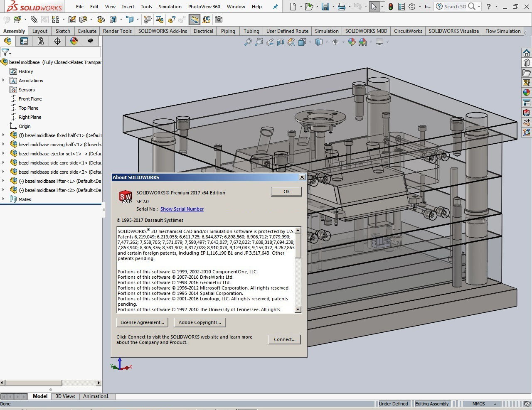
Task: Click the Section View icon
Action: (x=281, y=42)
